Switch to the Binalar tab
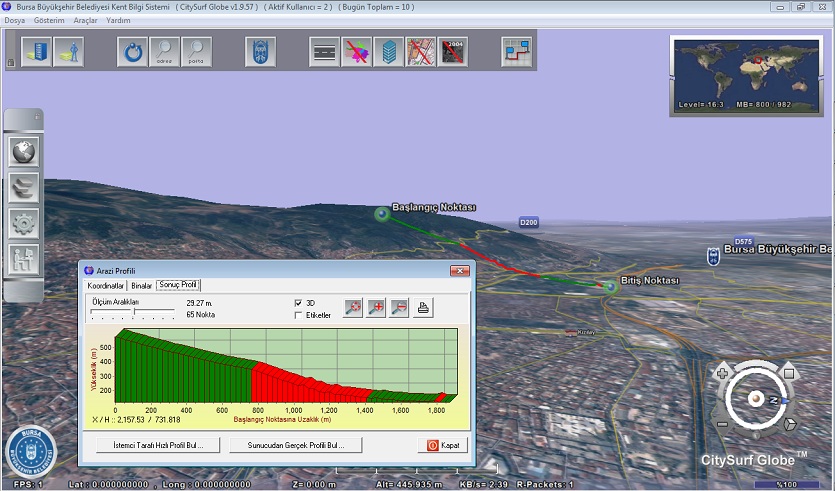Screen dimensions: 835x491 [x=142, y=285]
